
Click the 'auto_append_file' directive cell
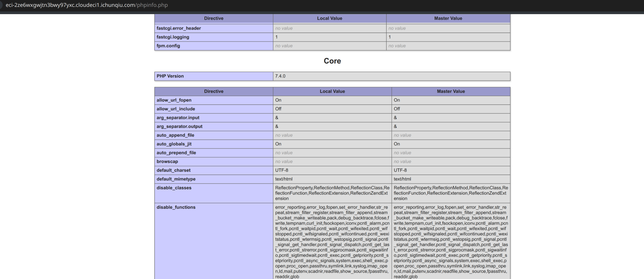pyautogui.click(x=214, y=135)
